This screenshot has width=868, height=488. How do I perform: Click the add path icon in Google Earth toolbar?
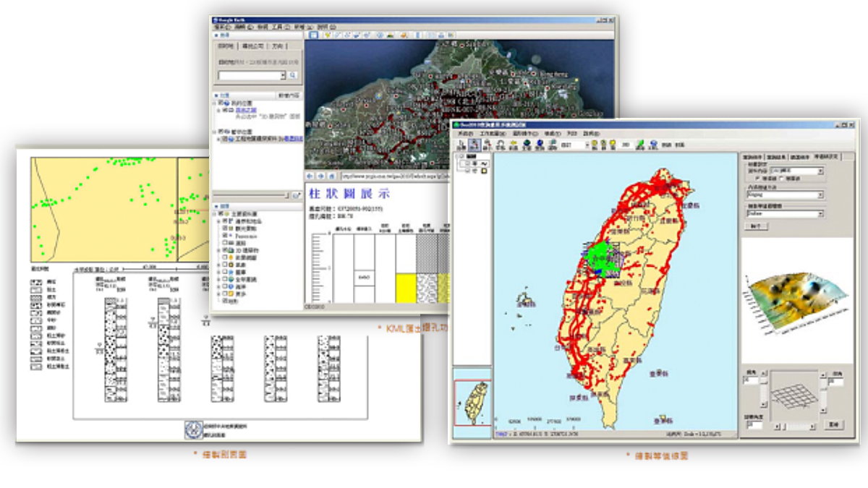[x=347, y=35]
